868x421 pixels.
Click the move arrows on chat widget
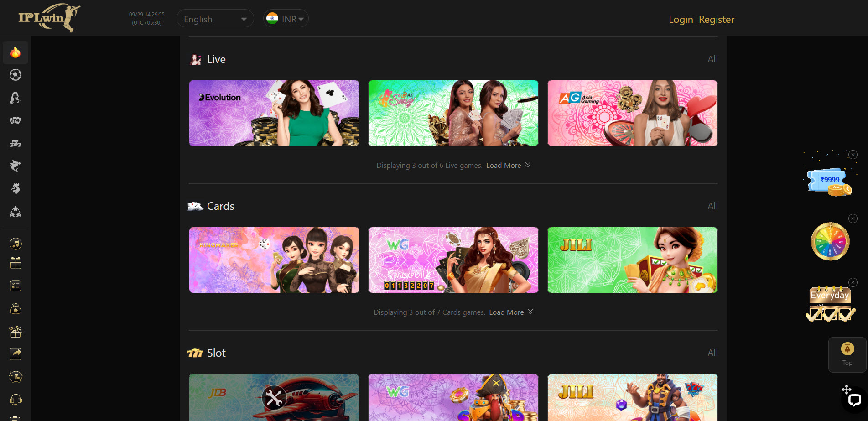847,389
